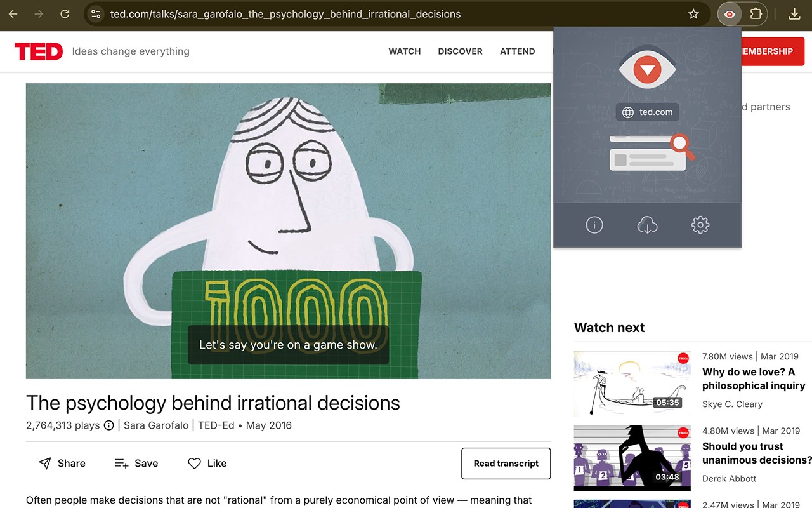Open the 'Why do we love?' video thumbnail

tap(632, 384)
